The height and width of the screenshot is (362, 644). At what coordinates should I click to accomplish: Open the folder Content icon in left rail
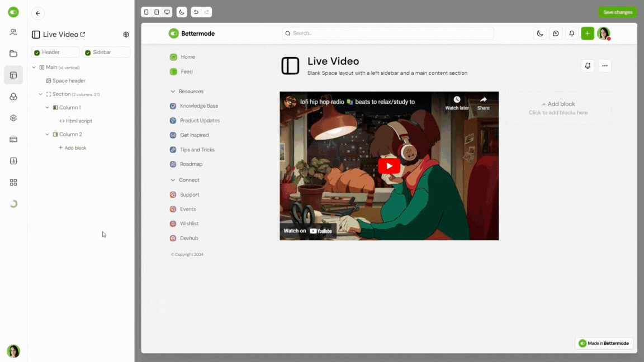[x=13, y=54]
